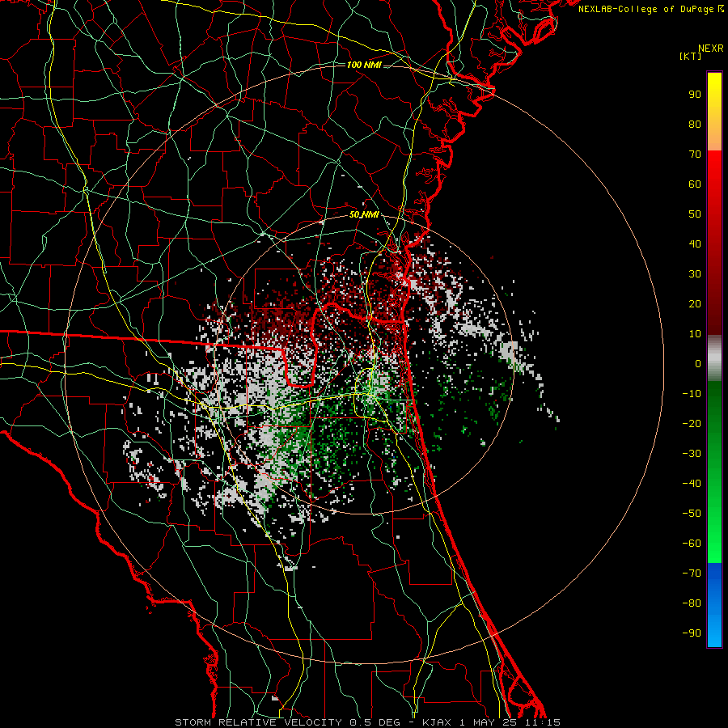
Task: Click the 20 value on velocity scale
Action: click(x=695, y=304)
